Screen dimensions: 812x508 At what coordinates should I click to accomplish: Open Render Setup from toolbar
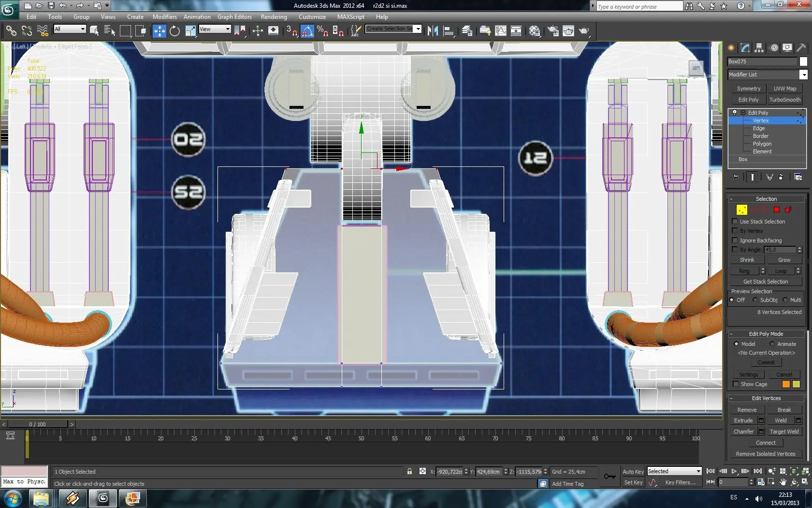click(552, 31)
